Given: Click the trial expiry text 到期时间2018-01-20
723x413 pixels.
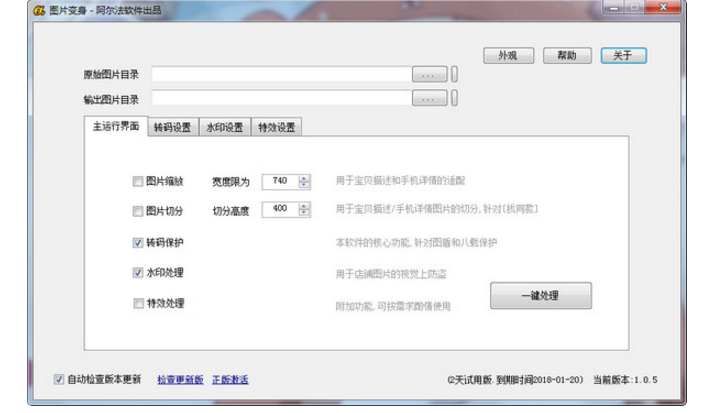Looking at the screenshot, I should (539, 380).
